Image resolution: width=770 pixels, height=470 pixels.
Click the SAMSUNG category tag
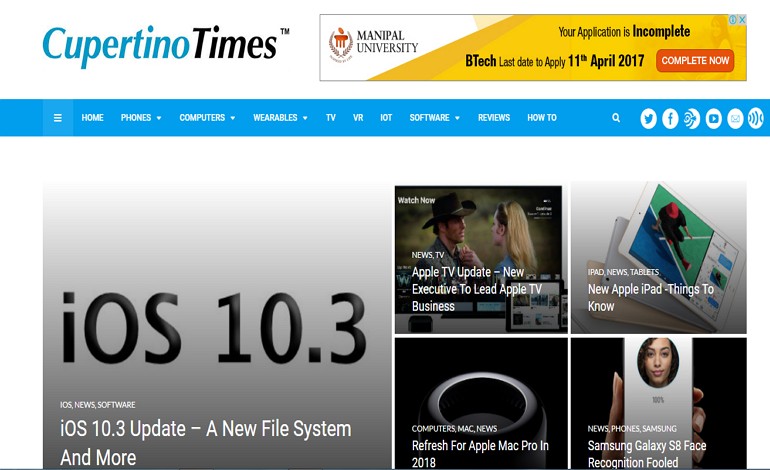[x=659, y=428]
